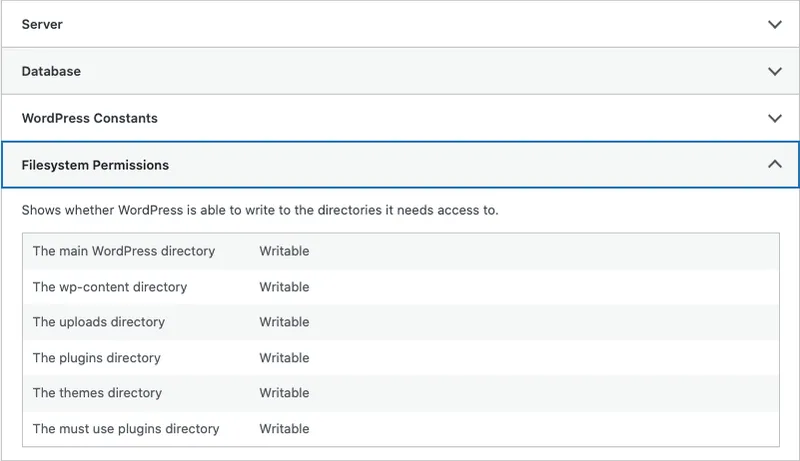Image resolution: width=800 pixels, height=461 pixels.
Task: Click Writable status for must use plugins
Action: 284,429
